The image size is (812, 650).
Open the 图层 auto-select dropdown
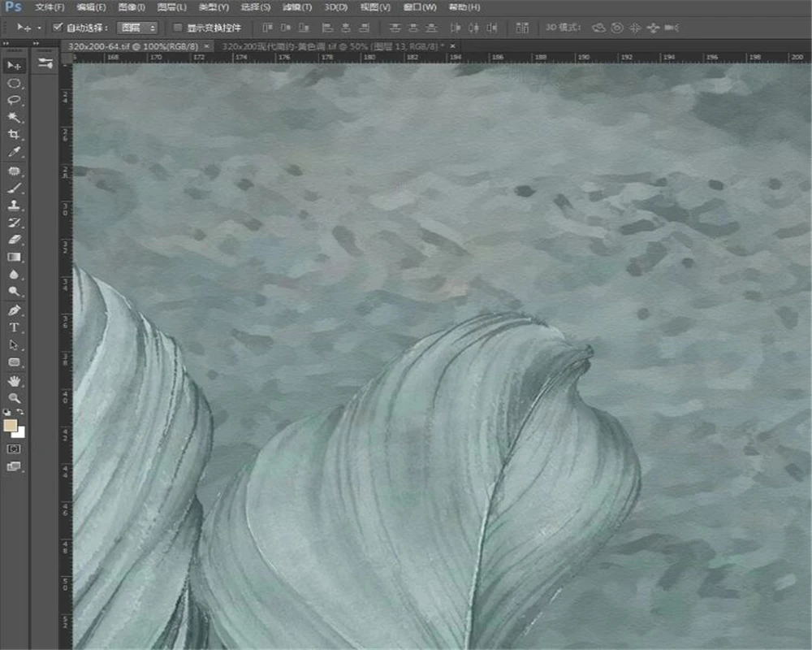[x=137, y=28]
